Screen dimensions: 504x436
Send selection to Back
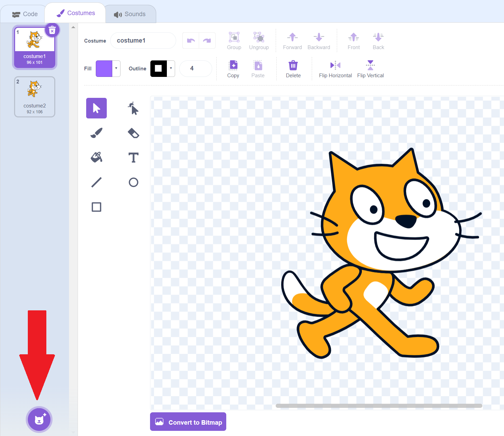[x=378, y=41]
